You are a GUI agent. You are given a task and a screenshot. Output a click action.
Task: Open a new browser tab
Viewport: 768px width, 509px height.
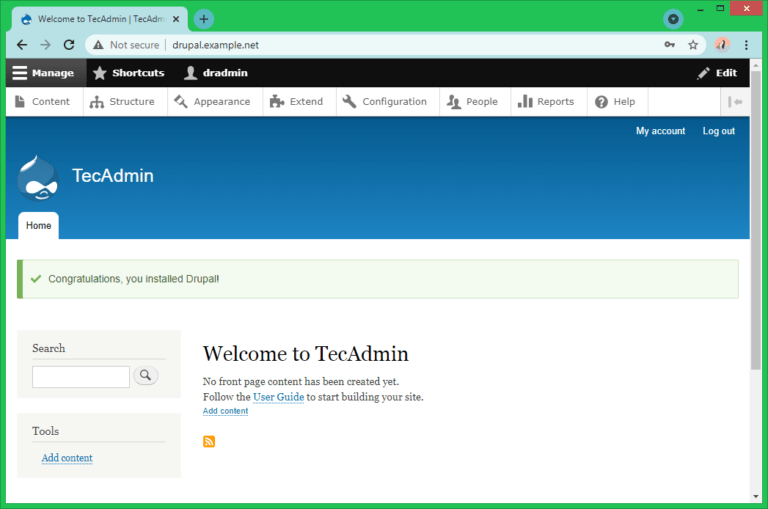tap(204, 19)
